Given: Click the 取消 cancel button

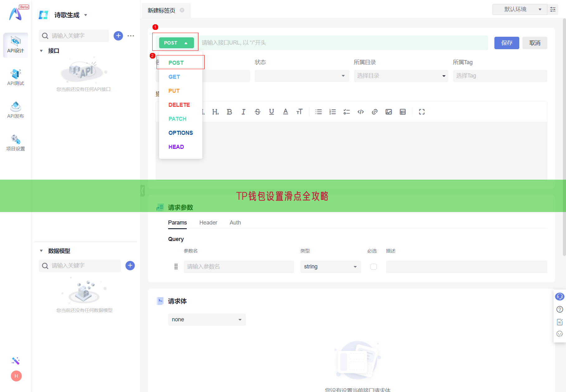Looking at the screenshot, I should click(x=535, y=43).
